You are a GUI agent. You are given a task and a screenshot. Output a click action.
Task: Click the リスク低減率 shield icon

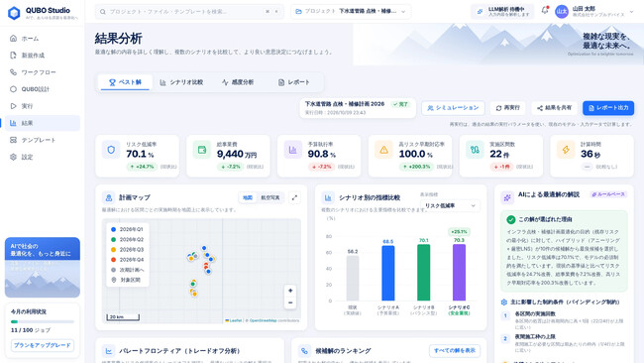(x=111, y=150)
